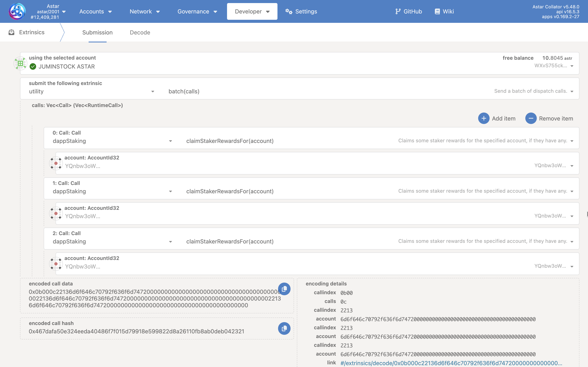This screenshot has height=367, width=588.
Task: Open the Developer menu
Action: [252, 11]
